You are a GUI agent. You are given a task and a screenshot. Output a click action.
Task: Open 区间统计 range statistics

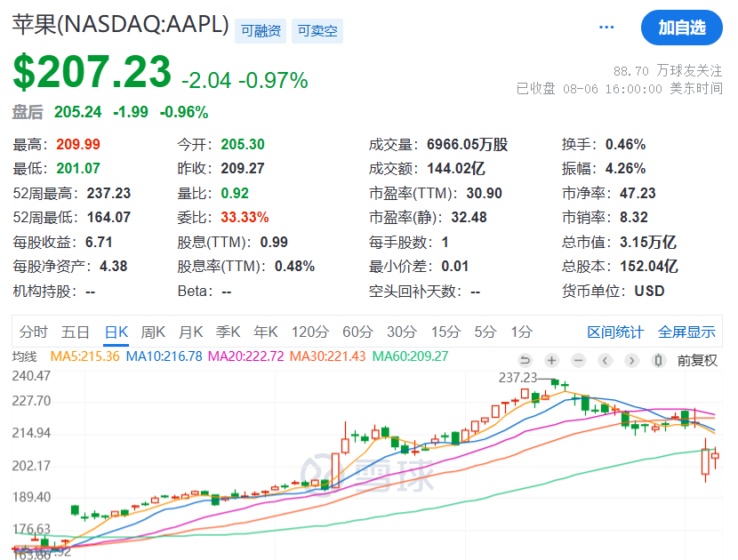(614, 332)
